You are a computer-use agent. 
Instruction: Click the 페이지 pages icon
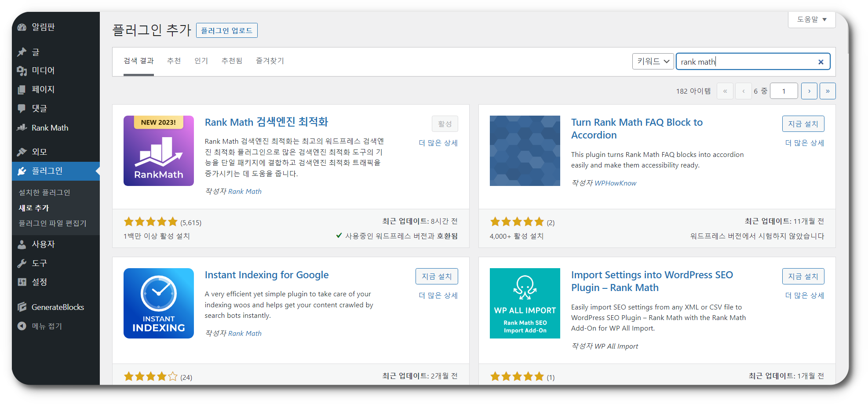22,89
